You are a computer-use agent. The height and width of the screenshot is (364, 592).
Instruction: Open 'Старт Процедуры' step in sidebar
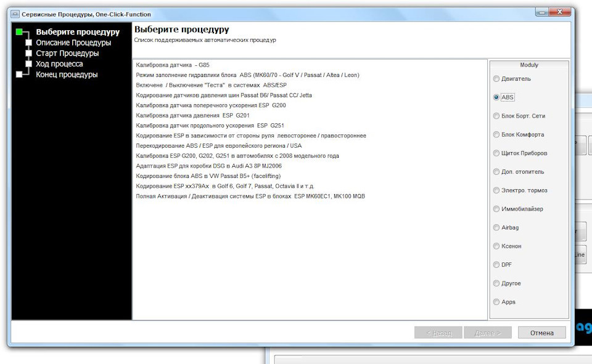[x=67, y=54]
